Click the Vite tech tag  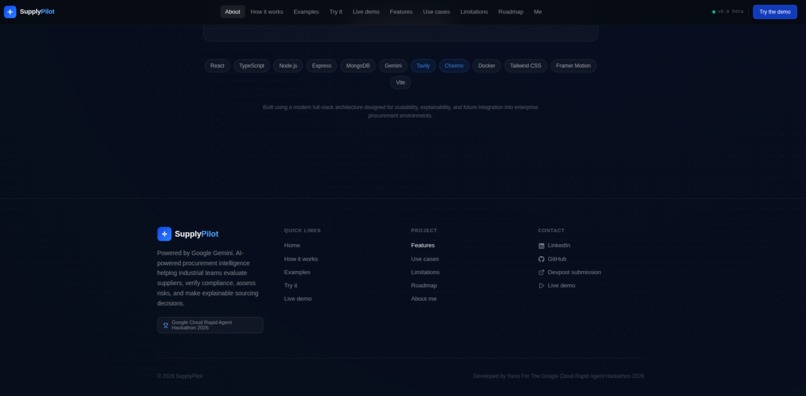tap(400, 82)
